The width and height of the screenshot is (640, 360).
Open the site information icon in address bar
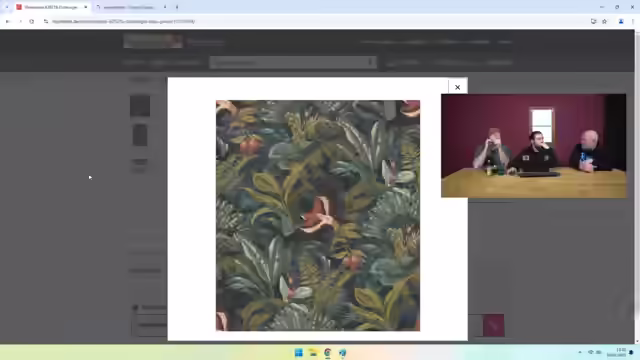click(x=46, y=21)
